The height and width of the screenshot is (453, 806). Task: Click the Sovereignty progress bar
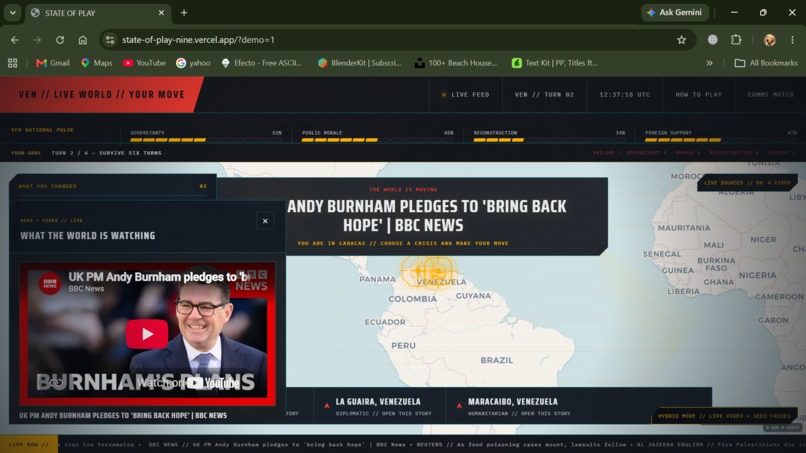click(x=206, y=140)
